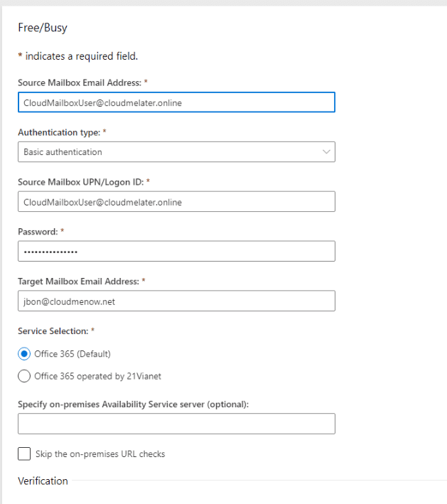Enable Skip the on-premises URL checks checkbox
The height and width of the screenshot is (504, 447).
click(25, 454)
